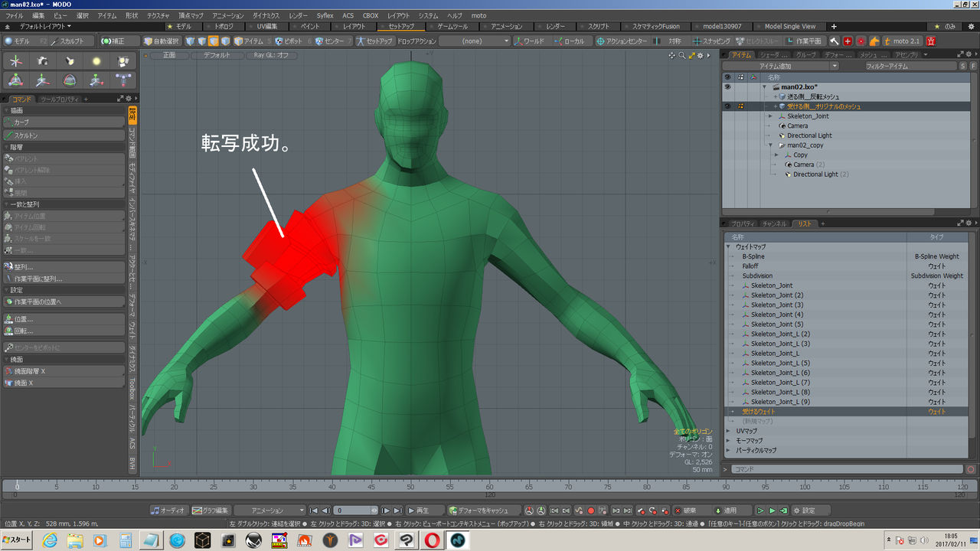The width and height of the screenshot is (980, 551).
Task: Expand the UVマップ list section
Action: coord(728,431)
